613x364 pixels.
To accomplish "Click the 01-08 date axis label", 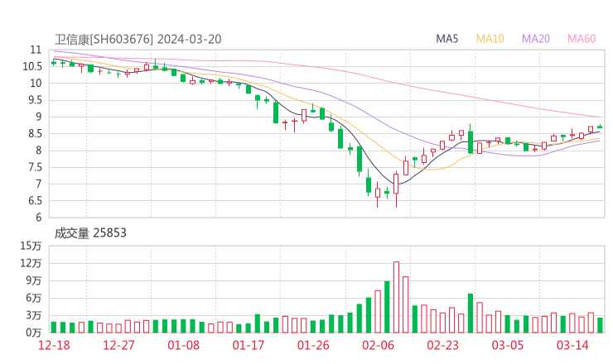I will (x=183, y=345).
